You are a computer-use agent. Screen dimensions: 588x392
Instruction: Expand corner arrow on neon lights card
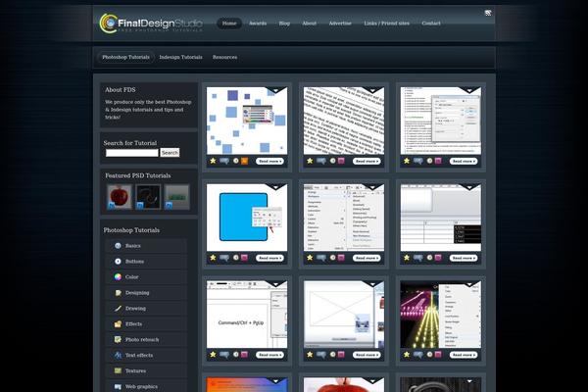(469, 284)
